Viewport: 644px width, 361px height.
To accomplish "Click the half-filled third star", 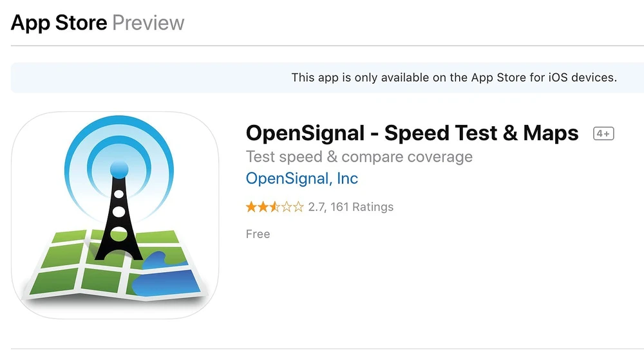I will click(x=274, y=207).
